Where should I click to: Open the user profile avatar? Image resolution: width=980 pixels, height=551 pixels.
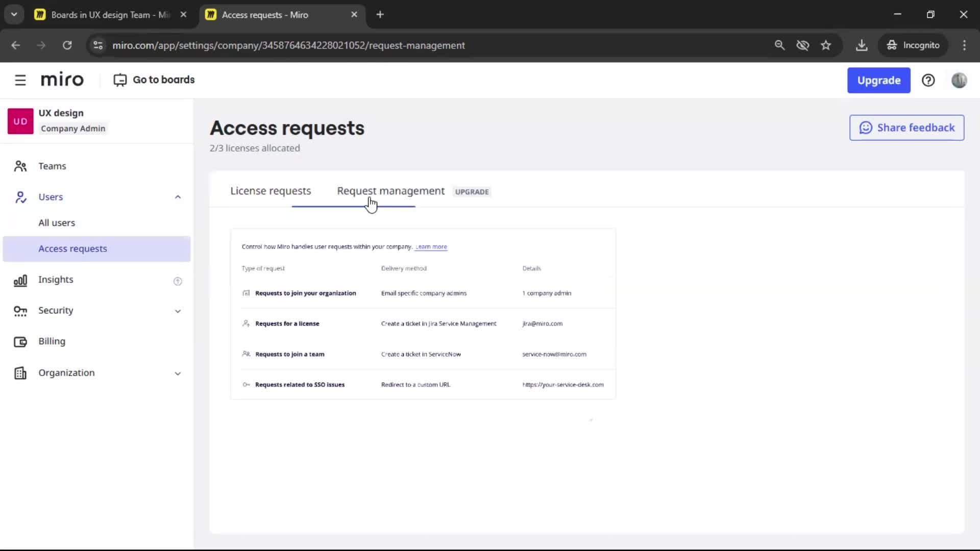point(959,80)
